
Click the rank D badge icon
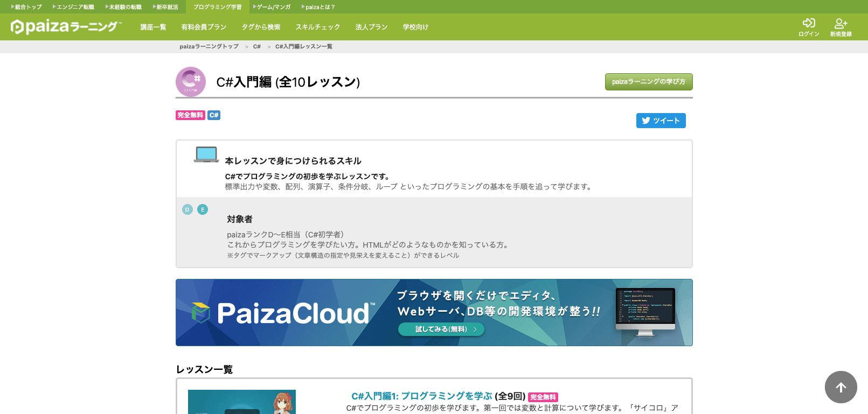(x=188, y=209)
